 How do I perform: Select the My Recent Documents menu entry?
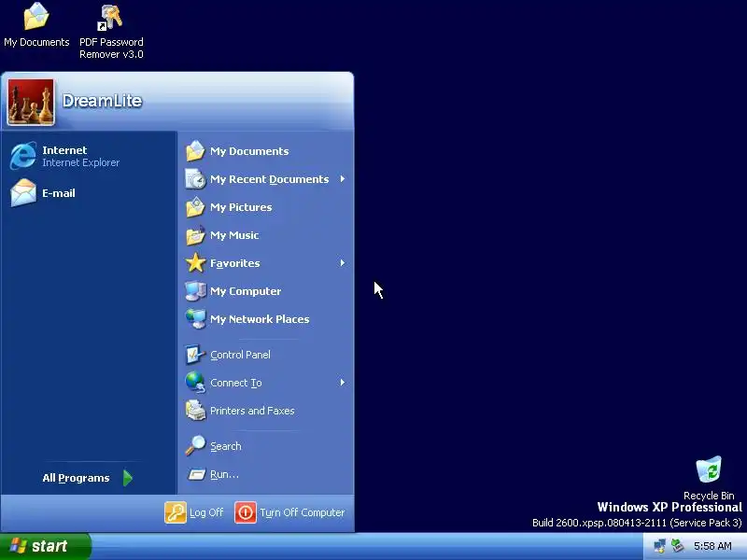point(269,179)
